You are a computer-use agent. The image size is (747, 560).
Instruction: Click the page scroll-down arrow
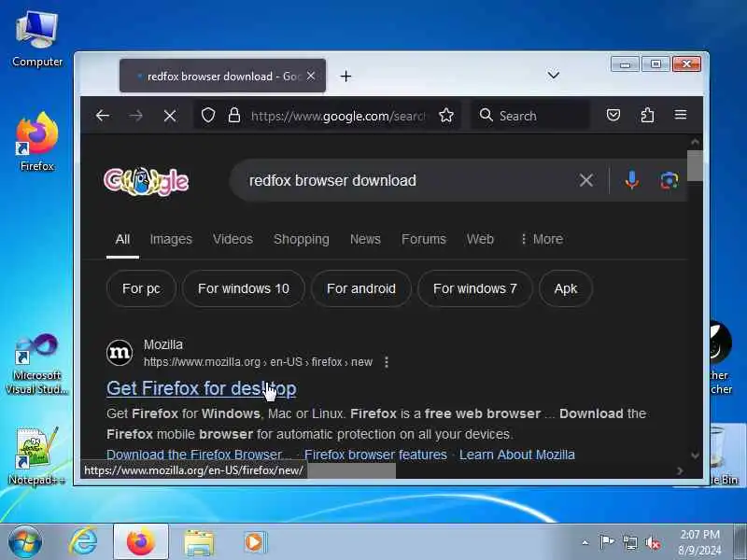pyautogui.click(x=695, y=455)
